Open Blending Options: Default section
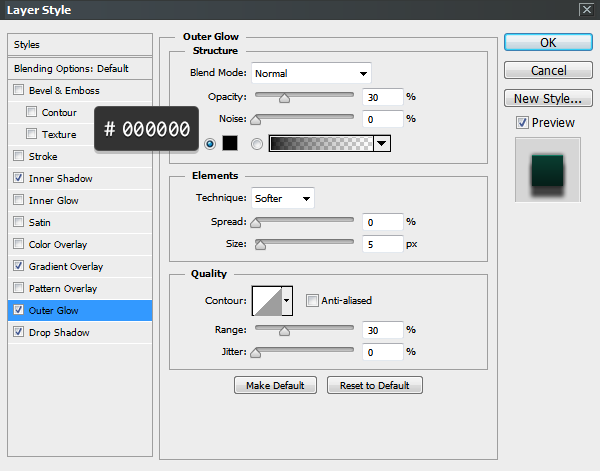This screenshot has height=471, width=600. point(71,69)
